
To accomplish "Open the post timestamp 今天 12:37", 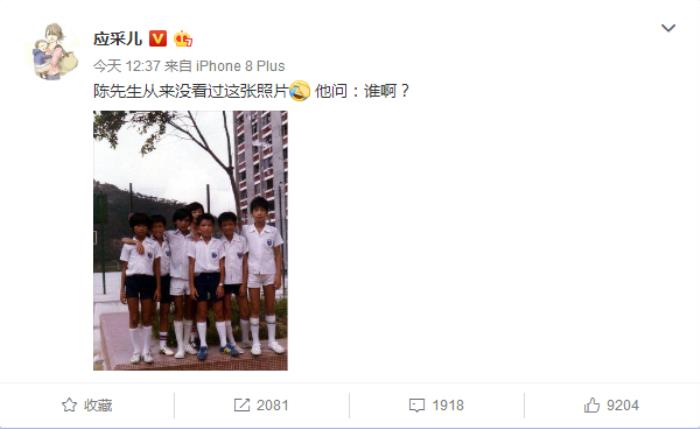I will (127, 66).
